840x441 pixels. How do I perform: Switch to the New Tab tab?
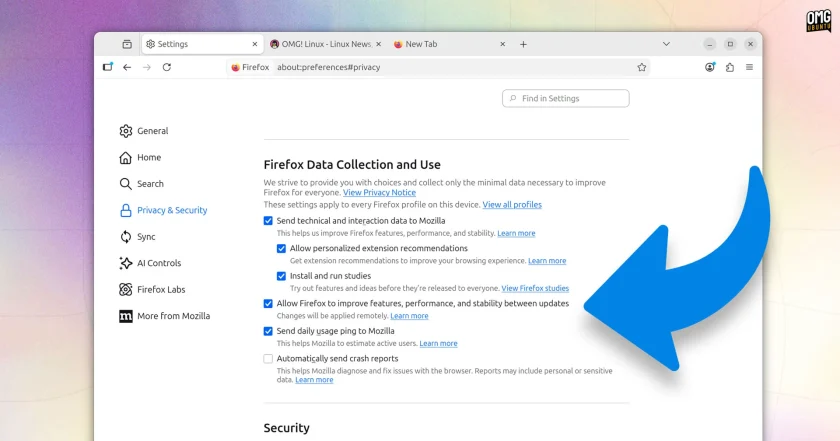[449, 44]
